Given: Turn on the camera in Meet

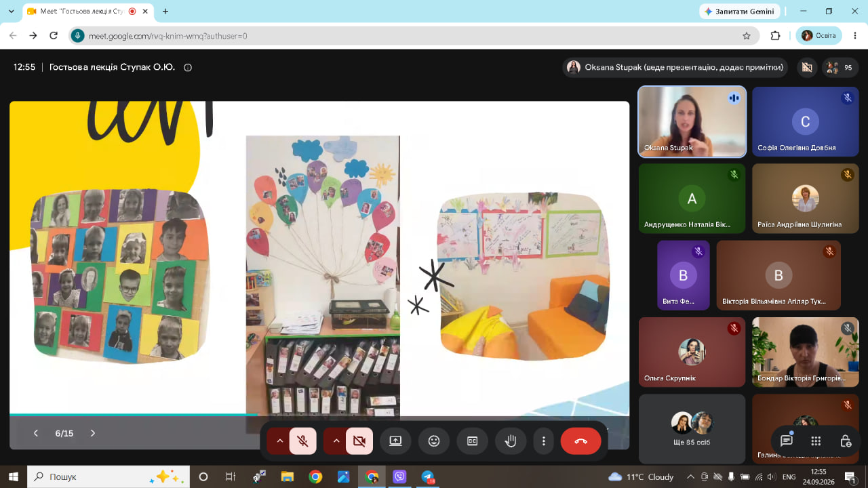Looking at the screenshot, I should (x=359, y=441).
